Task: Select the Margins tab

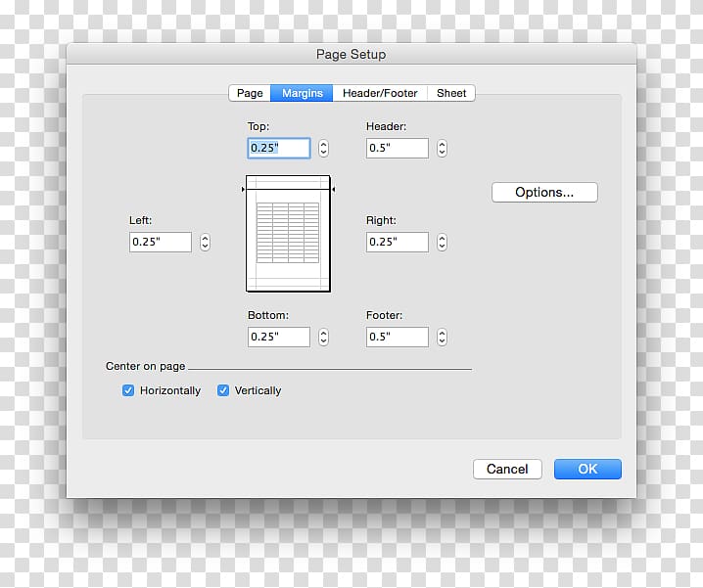Action: (302, 93)
